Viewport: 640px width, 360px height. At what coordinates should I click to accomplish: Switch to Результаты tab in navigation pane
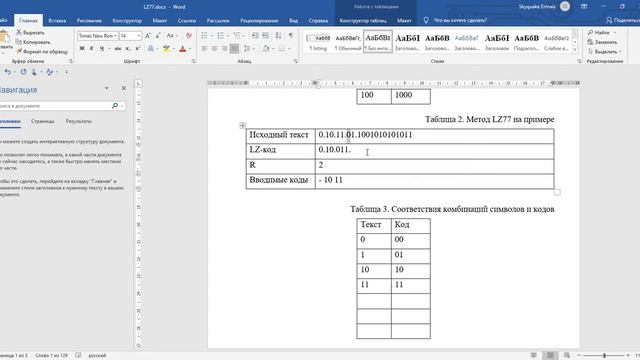[x=78, y=121]
